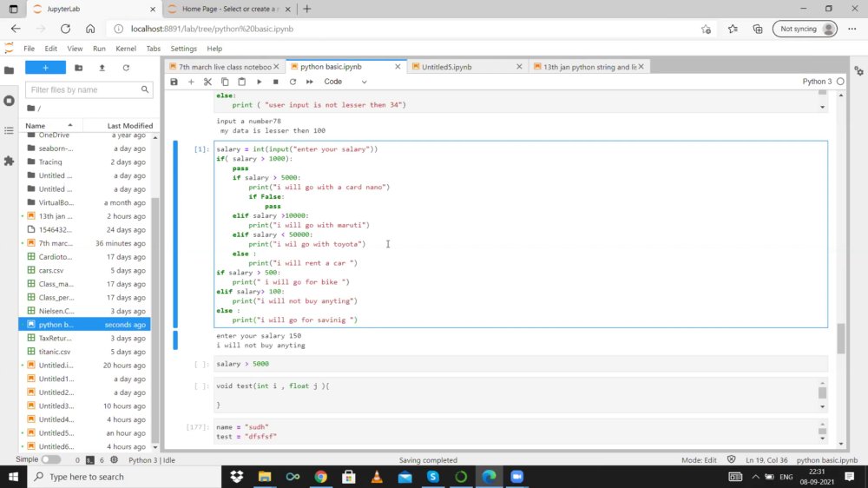868x488 pixels.
Task: Open the Help menu
Action: coord(214,48)
